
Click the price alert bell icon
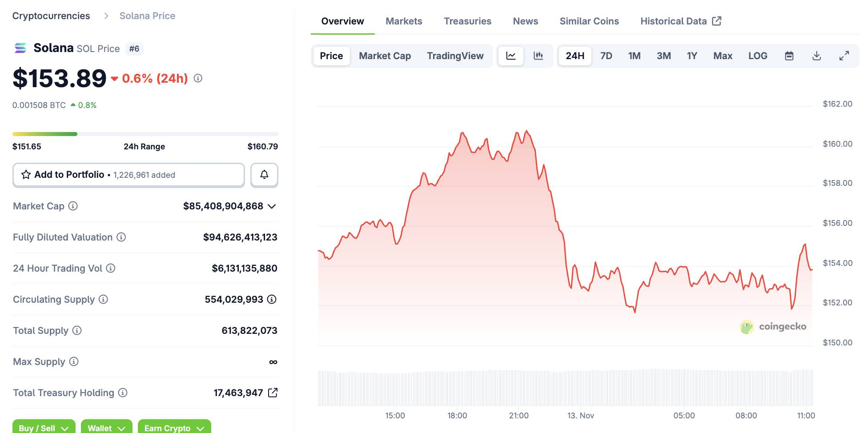click(264, 175)
